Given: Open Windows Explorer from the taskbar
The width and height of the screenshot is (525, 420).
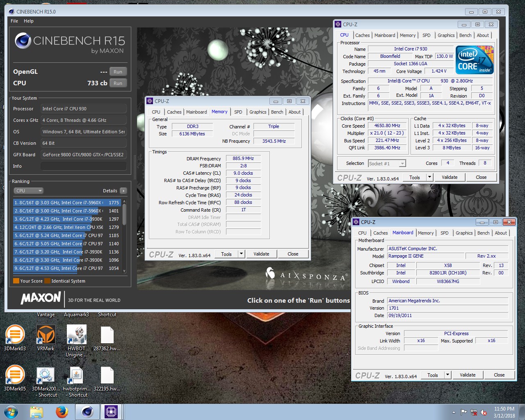Looking at the screenshot, I should (x=37, y=412).
